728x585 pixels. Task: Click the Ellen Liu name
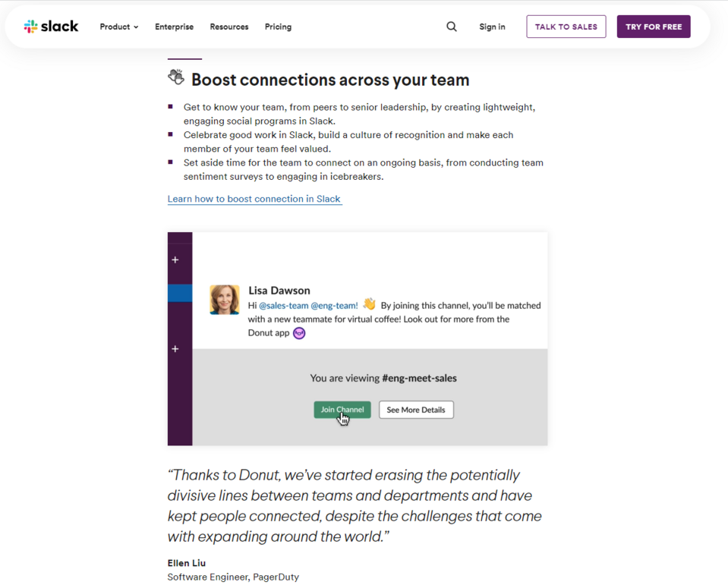[187, 563]
